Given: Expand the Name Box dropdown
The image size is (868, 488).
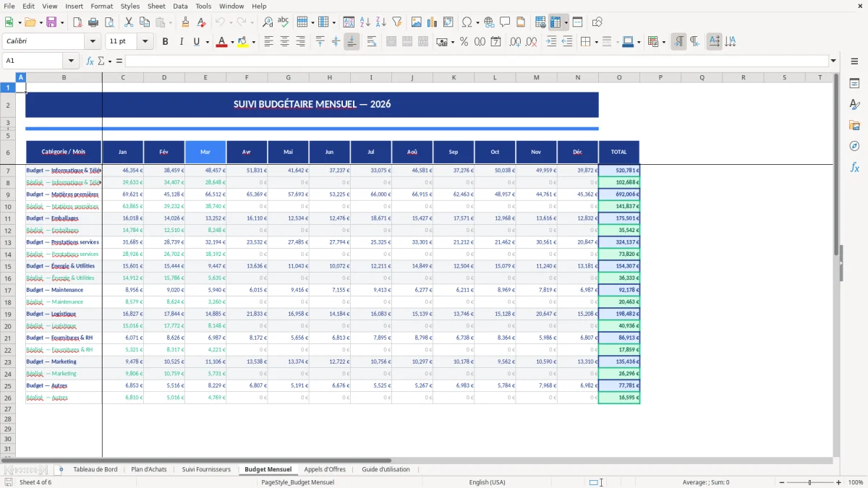Looking at the screenshot, I should tap(71, 61).
